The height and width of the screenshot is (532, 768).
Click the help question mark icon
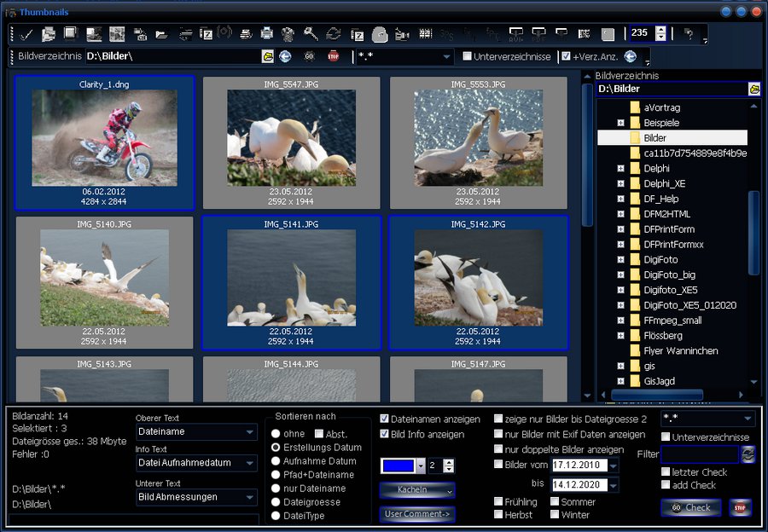pyautogui.click(x=689, y=34)
